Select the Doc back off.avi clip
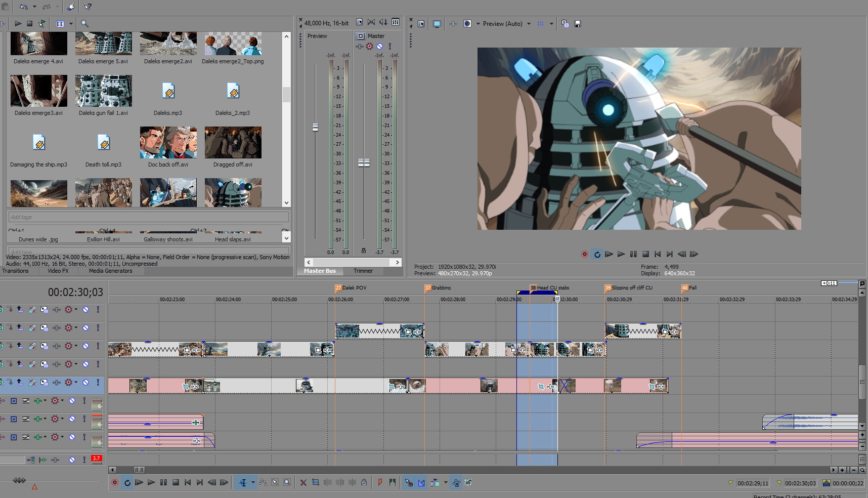Viewport: 868px width, 498px height. pos(168,142)
